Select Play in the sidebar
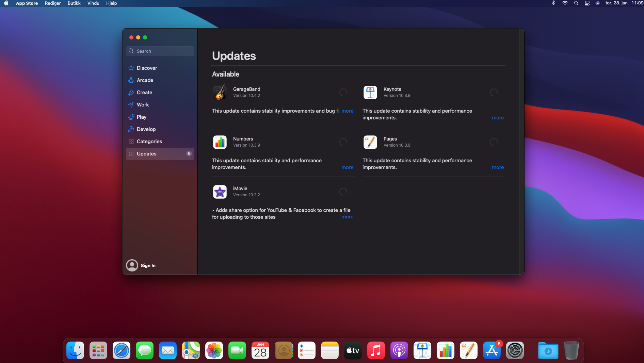 160,117
